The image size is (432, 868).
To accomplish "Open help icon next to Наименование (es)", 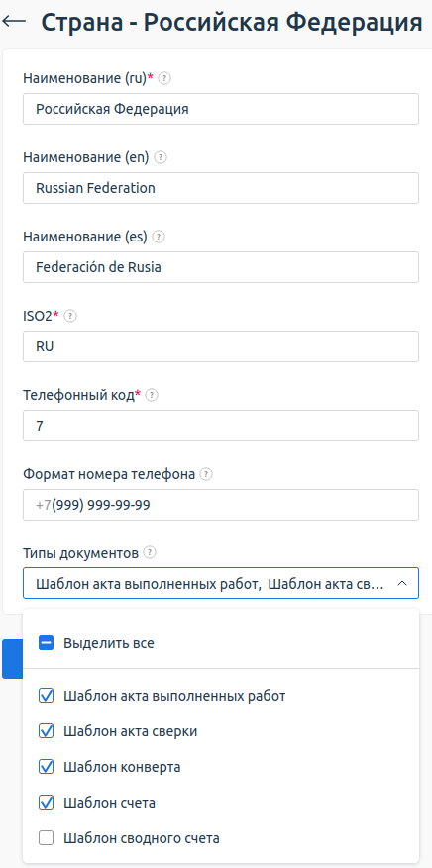I will click(159, 237).
